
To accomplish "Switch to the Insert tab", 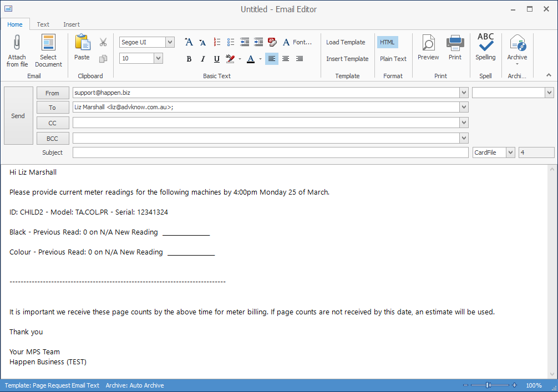I will pyautogui.click(x=71, y=24).
